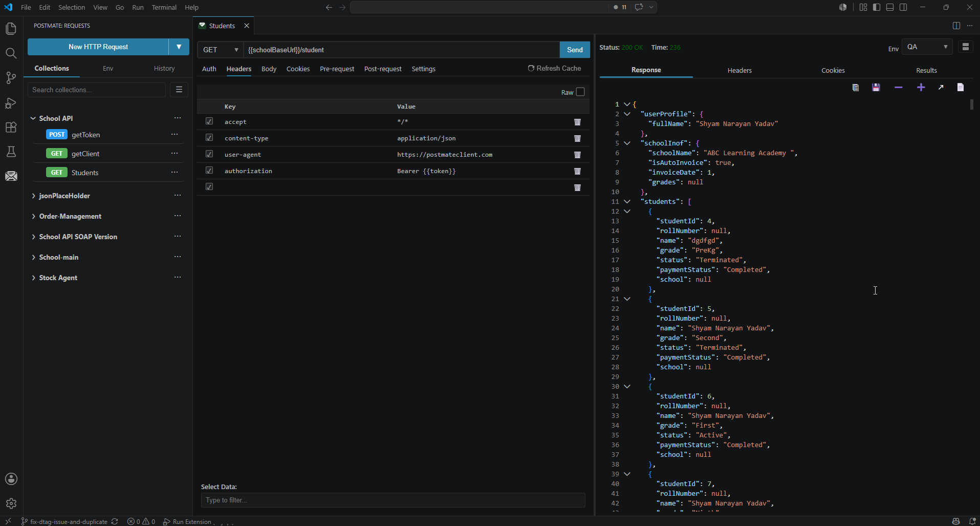
Task: Open more actions for getToken request
Action: coord(175,134)
